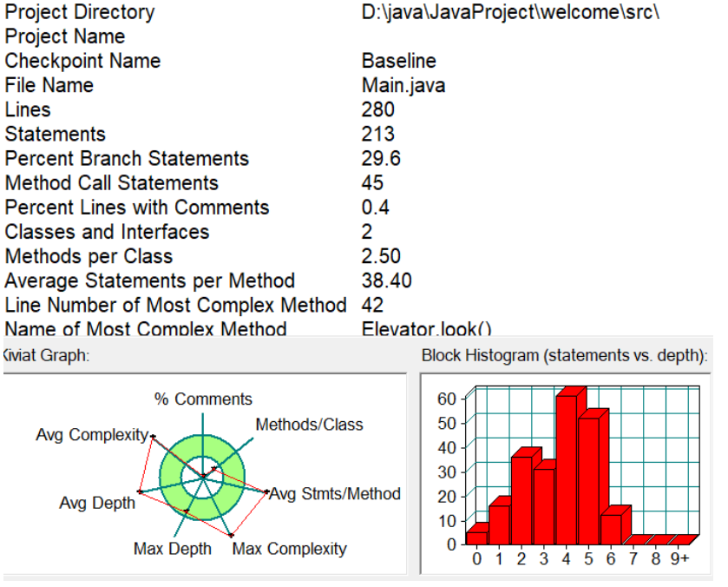The height and width of the screenshot is (587, 728).
Task: Click the 'Kiviat Graph:' heading
Action: 46,355
